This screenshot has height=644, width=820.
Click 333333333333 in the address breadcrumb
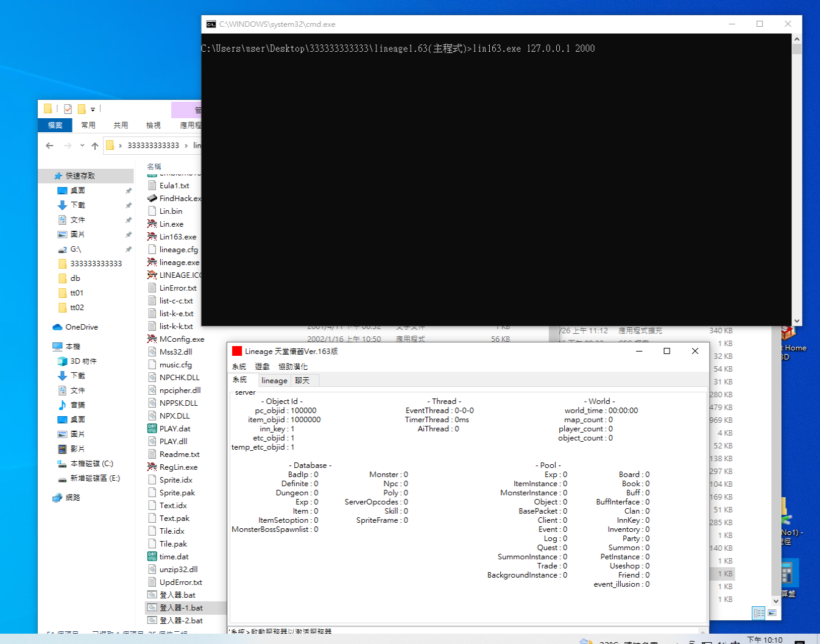point(153,146)
